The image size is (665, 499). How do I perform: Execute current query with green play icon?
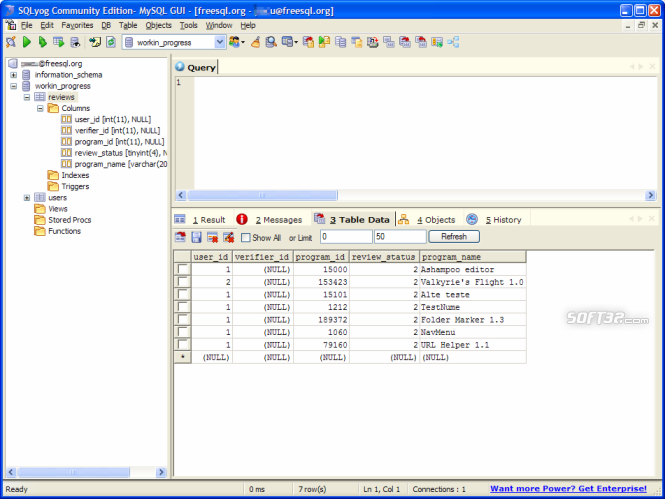[27, 42]
